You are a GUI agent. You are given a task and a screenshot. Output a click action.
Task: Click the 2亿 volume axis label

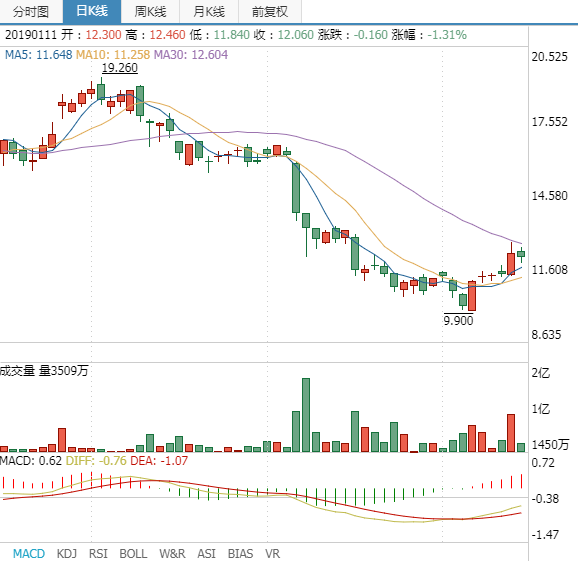point(540,373)
